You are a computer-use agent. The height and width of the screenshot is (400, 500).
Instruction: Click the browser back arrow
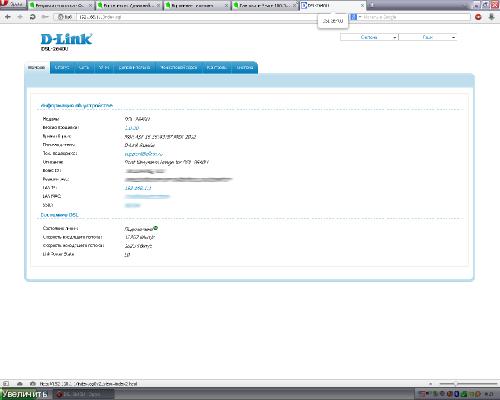point(8,17)
